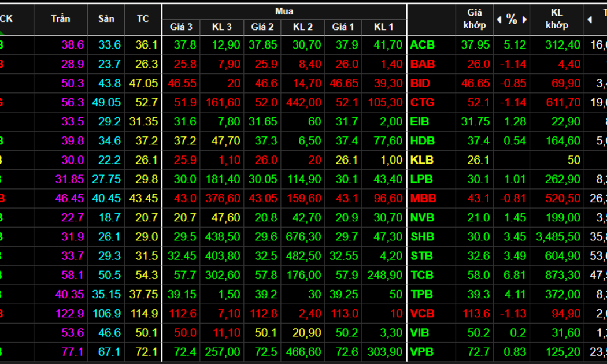Viewport: 607px width, 364px height.
Task: Click KLB matched price 26.1
Action: pyautogui.click(x=479, y=160)
